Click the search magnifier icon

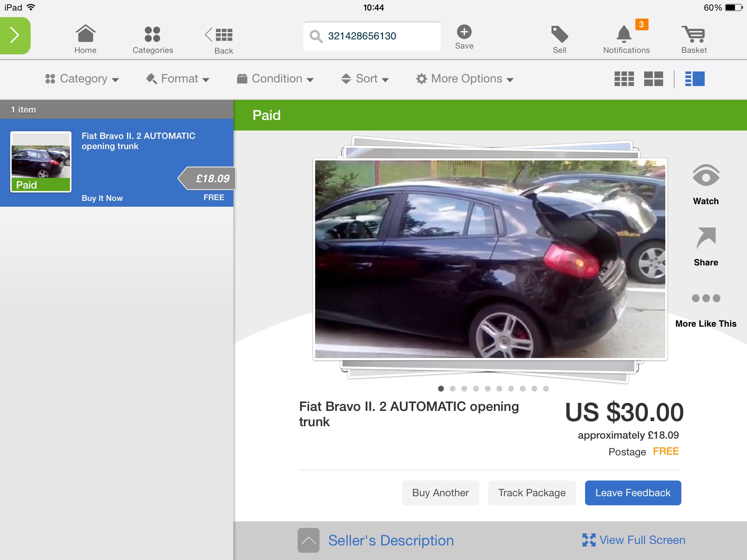[x=316, y=36]
